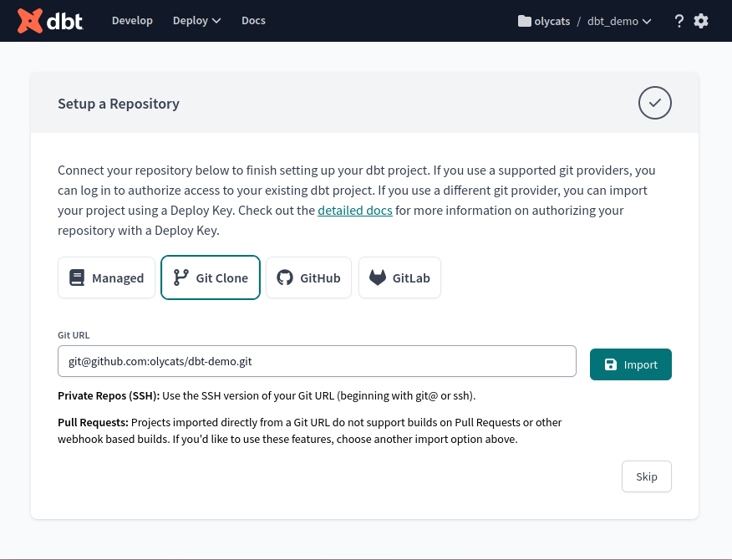Open the Docs menu item
This screenshot has width=732, height=560.
point(253,21)
